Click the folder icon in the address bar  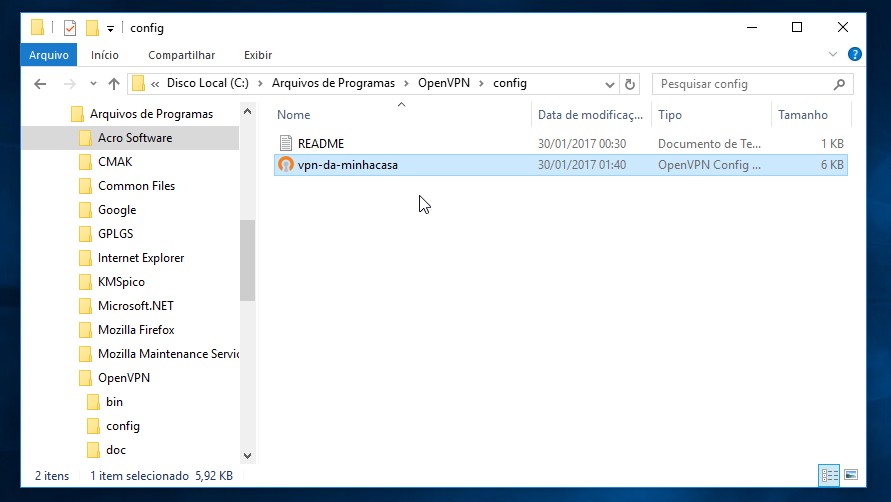point(138,84)
